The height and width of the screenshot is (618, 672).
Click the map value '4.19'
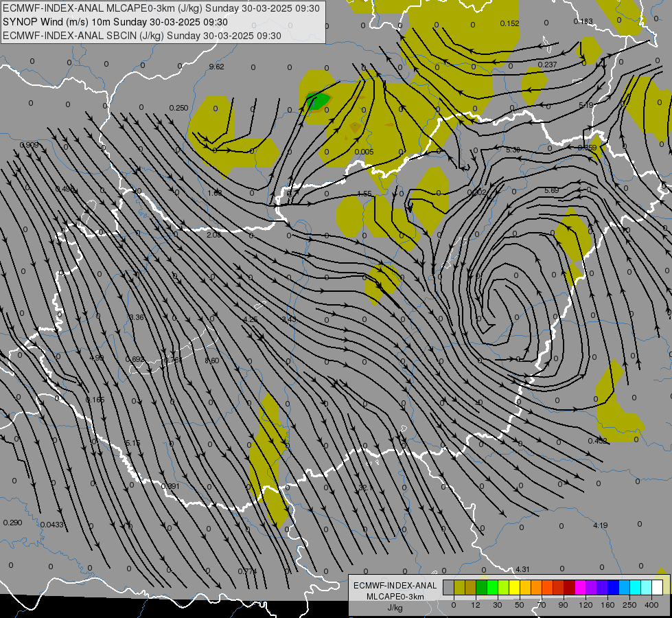point(601,525)
